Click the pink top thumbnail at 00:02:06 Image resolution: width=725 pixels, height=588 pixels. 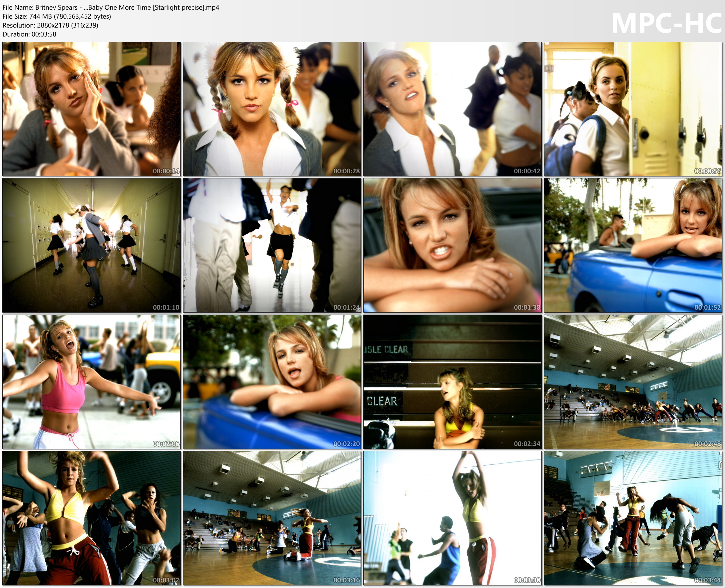coord(91,382)
